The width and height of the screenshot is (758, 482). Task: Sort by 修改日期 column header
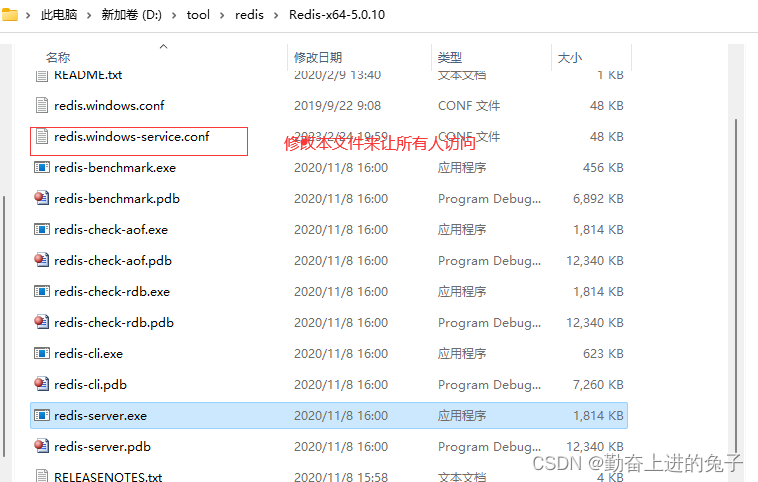click(318, 58)
